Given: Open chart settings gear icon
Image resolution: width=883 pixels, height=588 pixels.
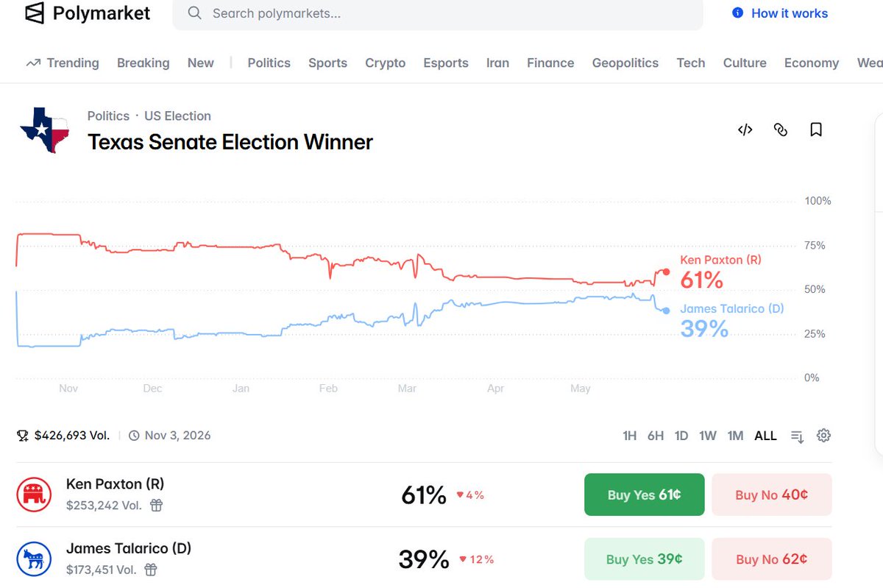Looking at the screenshot, I should click(x=823, y=436).
